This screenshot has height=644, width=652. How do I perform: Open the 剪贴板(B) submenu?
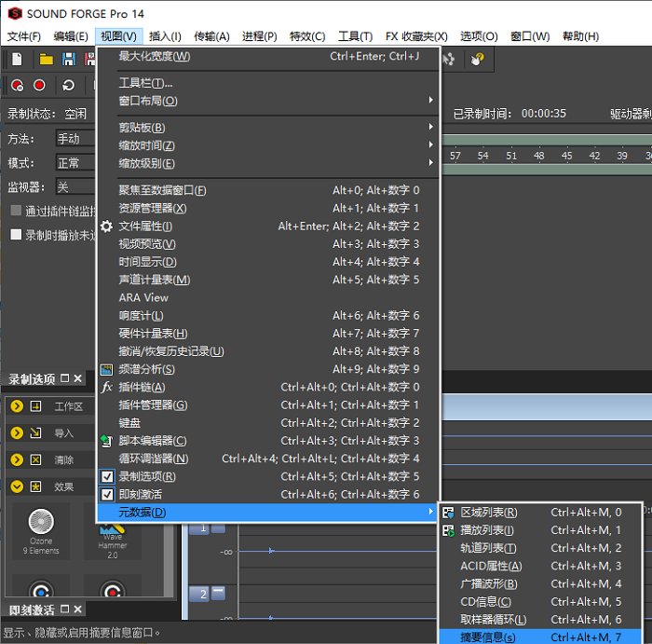(268, 128)
